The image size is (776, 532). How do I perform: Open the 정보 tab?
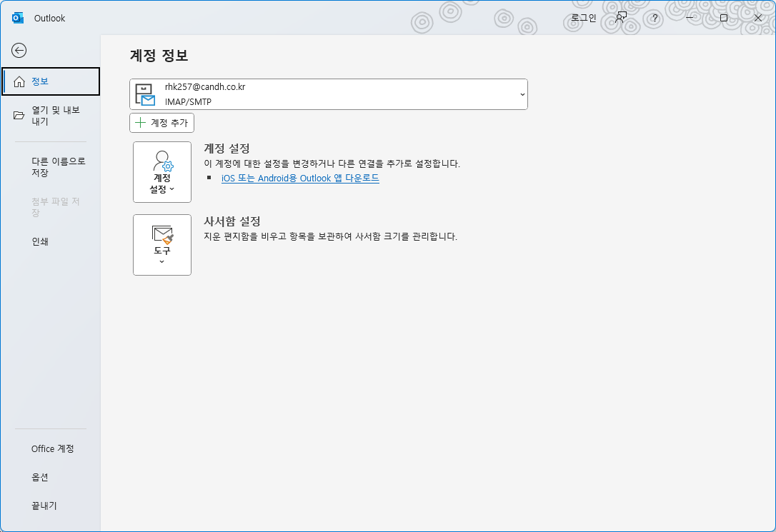coord(51,81)
